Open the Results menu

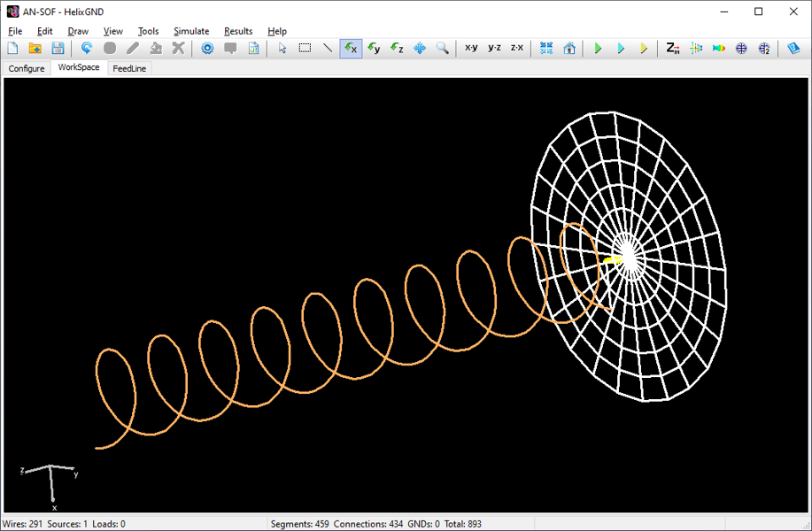238,31
